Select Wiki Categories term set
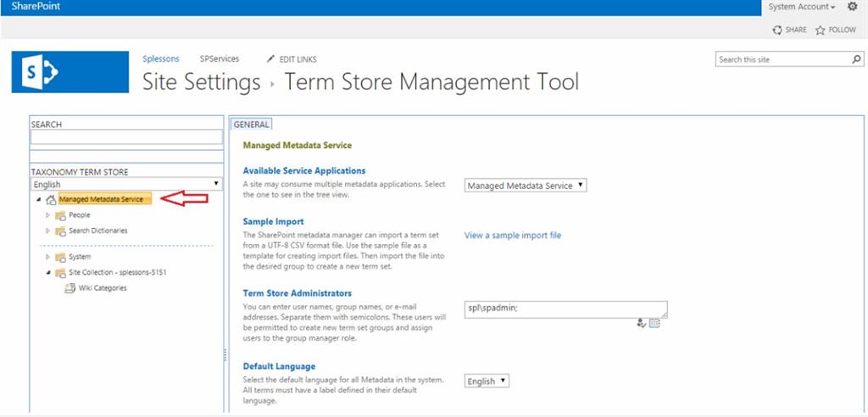The image size is (868, 417). (103, 287)
